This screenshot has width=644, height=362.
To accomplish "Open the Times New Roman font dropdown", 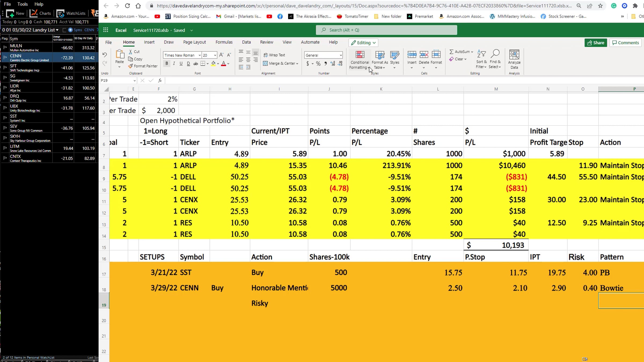I will pyautogui.click(x=199, y=55).
